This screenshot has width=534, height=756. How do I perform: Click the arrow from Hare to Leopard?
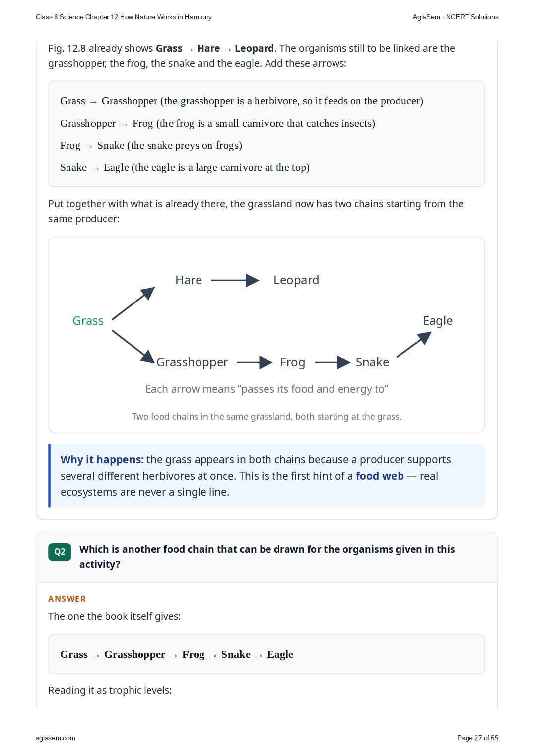(235, 280)
